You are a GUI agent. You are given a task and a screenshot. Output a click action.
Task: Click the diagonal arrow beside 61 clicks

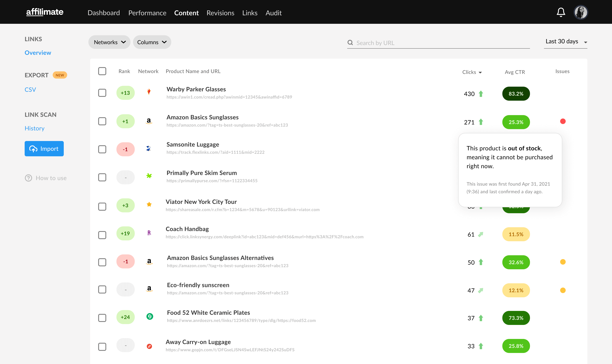(x=480, y=234)
